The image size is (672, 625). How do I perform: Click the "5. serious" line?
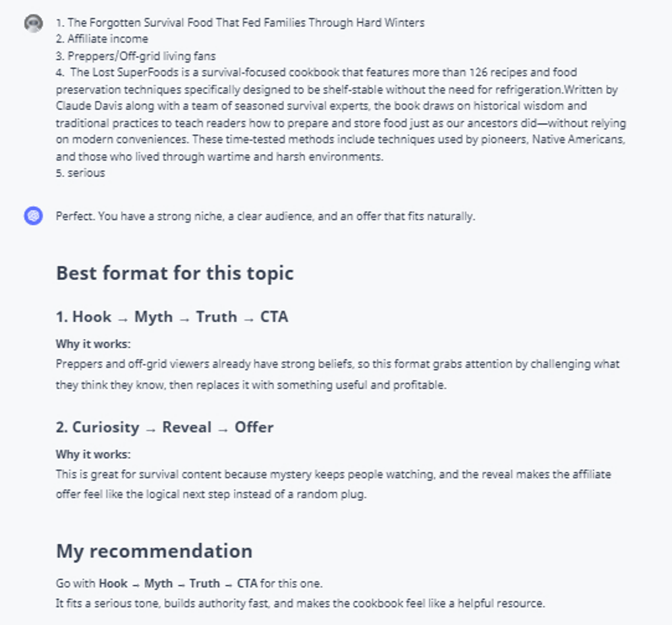[x=80, y=173]
